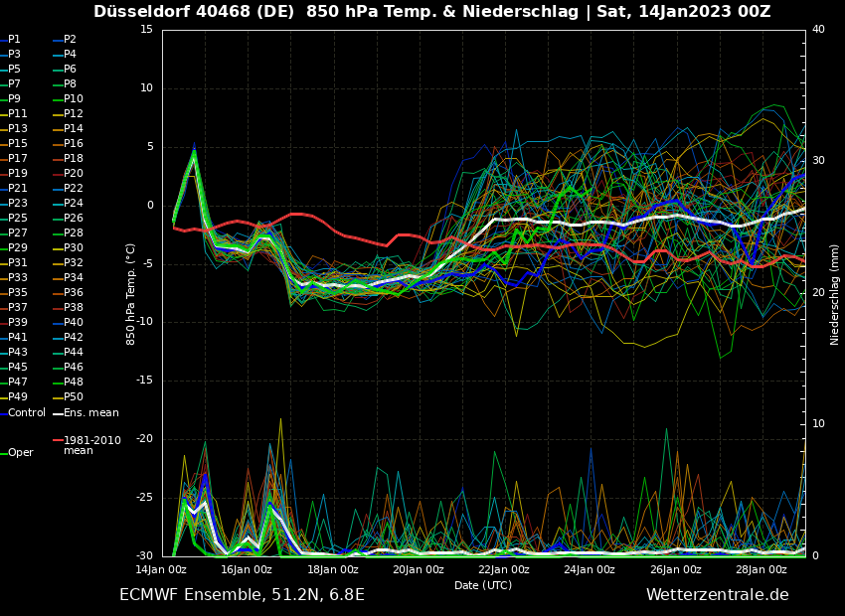Screen dimensions: 845x616
Task: Click the 18Jan 00z date tick label
Action: [x=332, y=569]
